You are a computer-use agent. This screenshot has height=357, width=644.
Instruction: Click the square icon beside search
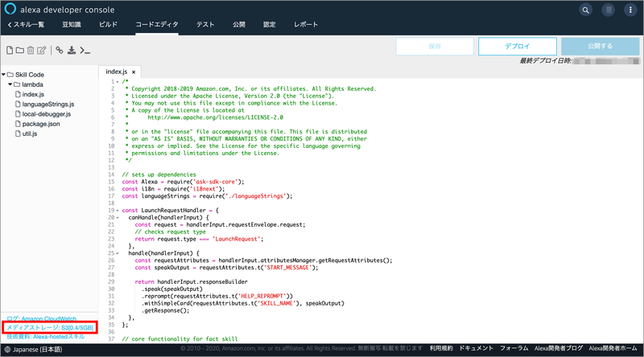609,10
